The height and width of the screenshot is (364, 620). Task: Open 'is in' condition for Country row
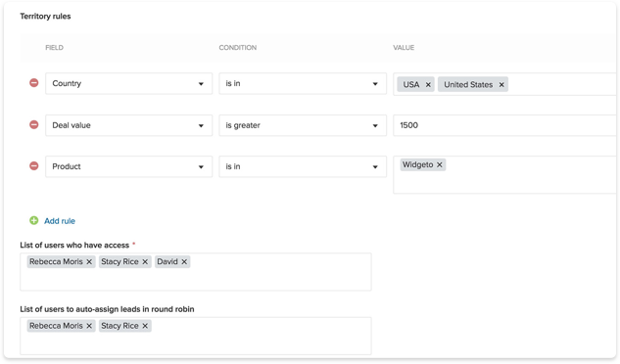click(303, 83)
